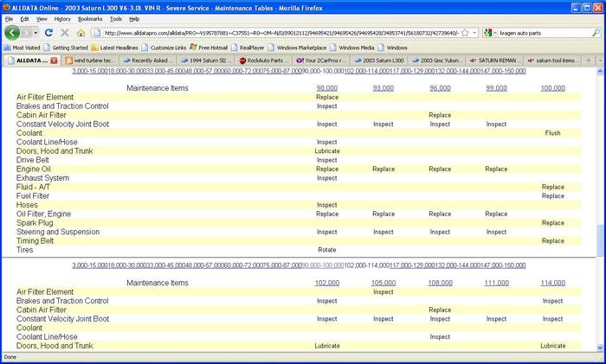Click the Stop loading icon
Screen dimensions: 606x364
(x=66, y=33)
